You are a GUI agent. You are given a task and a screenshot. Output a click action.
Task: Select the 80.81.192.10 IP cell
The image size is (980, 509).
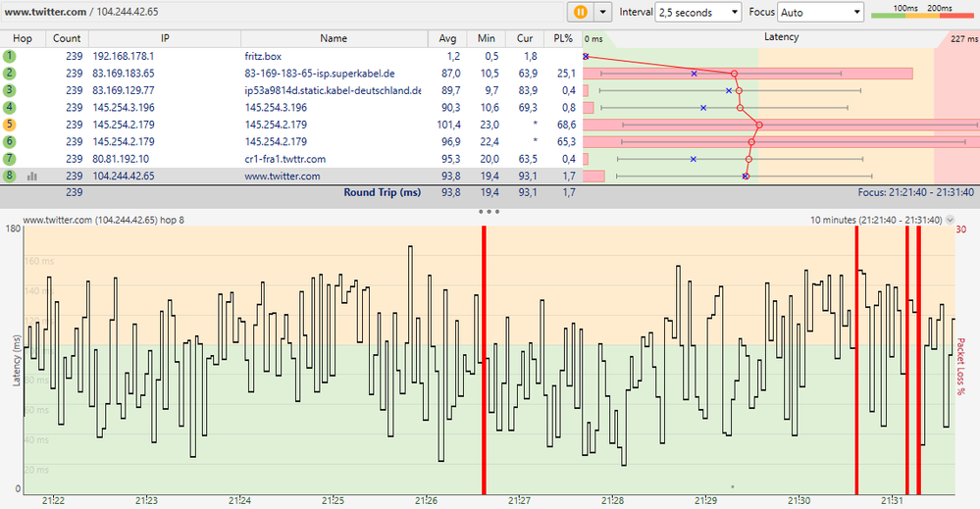121,159
